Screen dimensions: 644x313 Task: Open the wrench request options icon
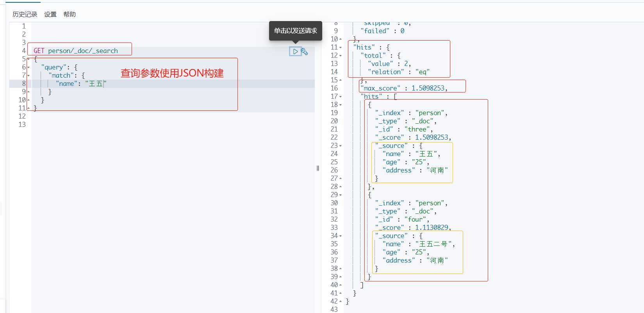[x=304, y=51]
